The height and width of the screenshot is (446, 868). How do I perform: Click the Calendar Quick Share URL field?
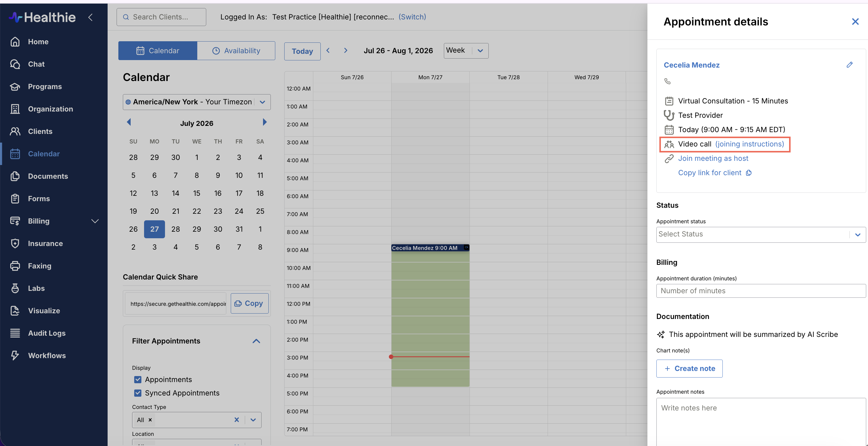click(175, 304)
